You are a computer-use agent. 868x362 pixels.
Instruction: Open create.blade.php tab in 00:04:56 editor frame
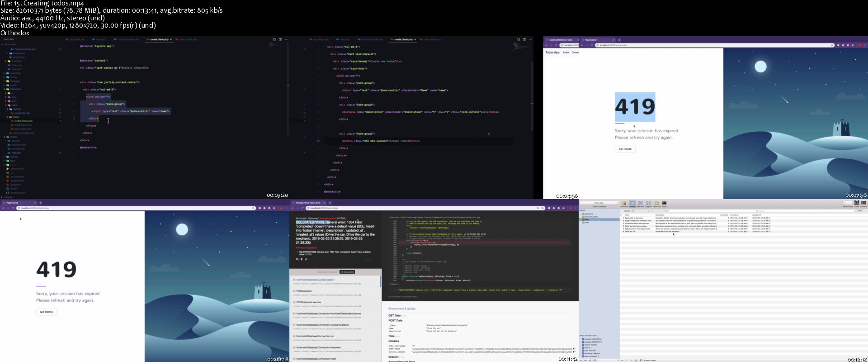[x=402, y=39]
